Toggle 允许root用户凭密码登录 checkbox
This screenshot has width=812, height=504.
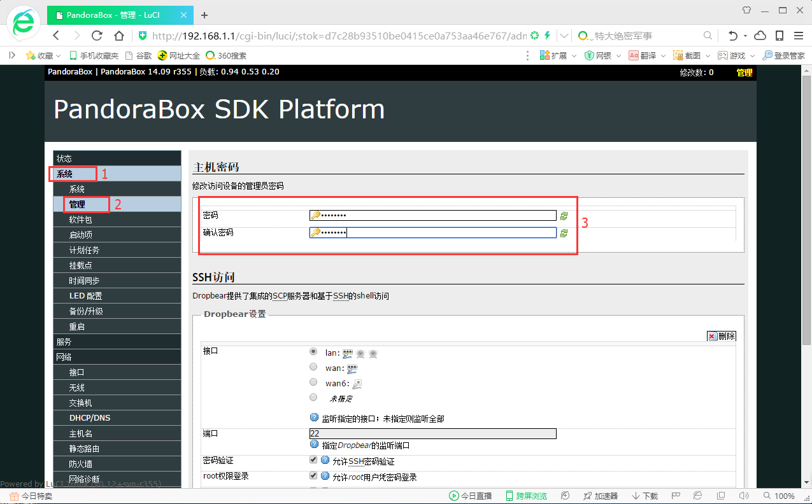(x=313, y=475)
